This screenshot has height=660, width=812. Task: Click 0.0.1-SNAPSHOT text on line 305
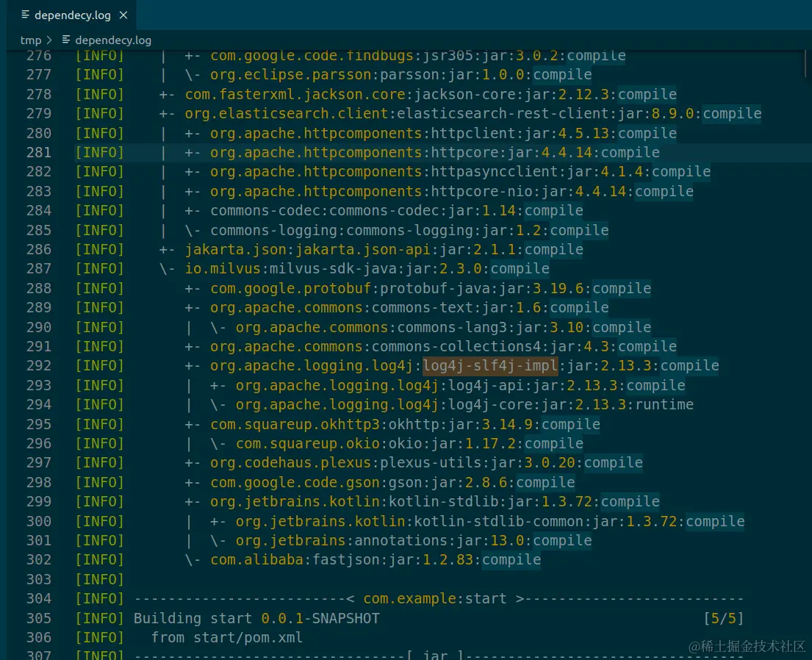pos(320,618)
